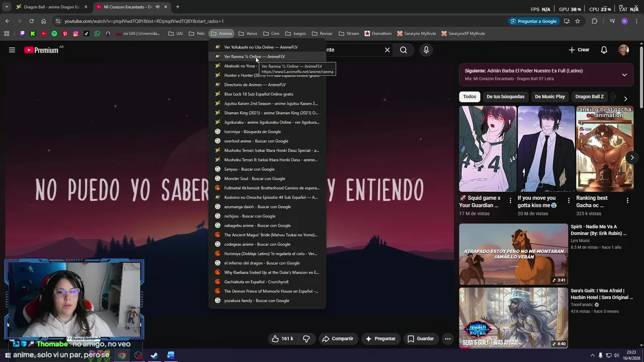Open YouTube notifications bell
Image resolution: width=644 pixels, height=362 pixels.
point(604,50)
